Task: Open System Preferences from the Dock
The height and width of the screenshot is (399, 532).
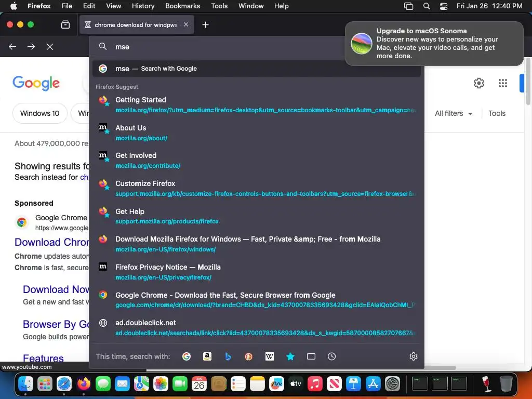Action: pyautogui.click(x=393, y=384)
